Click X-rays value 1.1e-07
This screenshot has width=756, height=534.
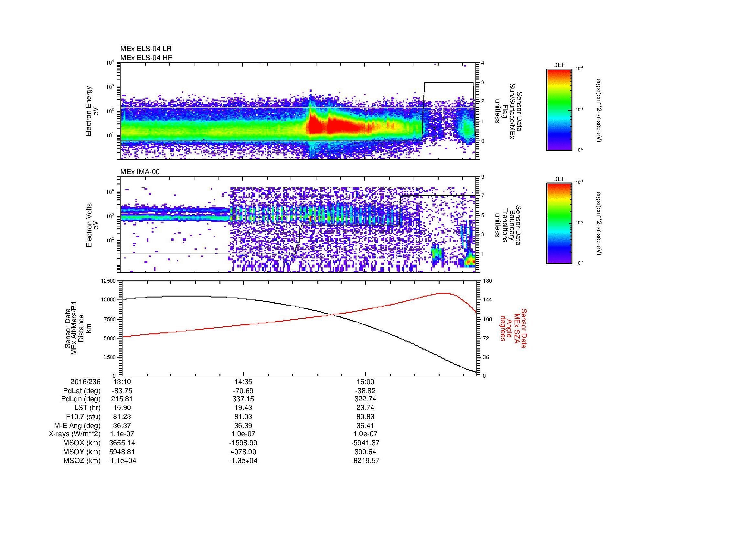[x=122, y=434]
